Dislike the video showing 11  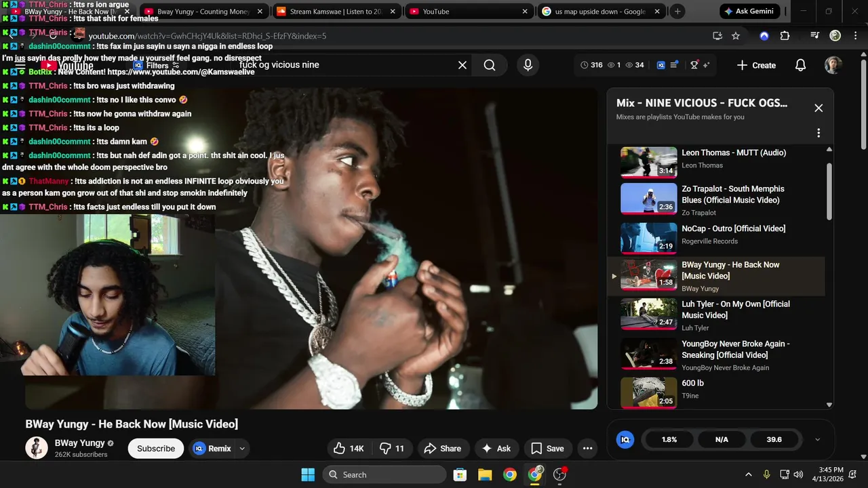tap(391, 448)
